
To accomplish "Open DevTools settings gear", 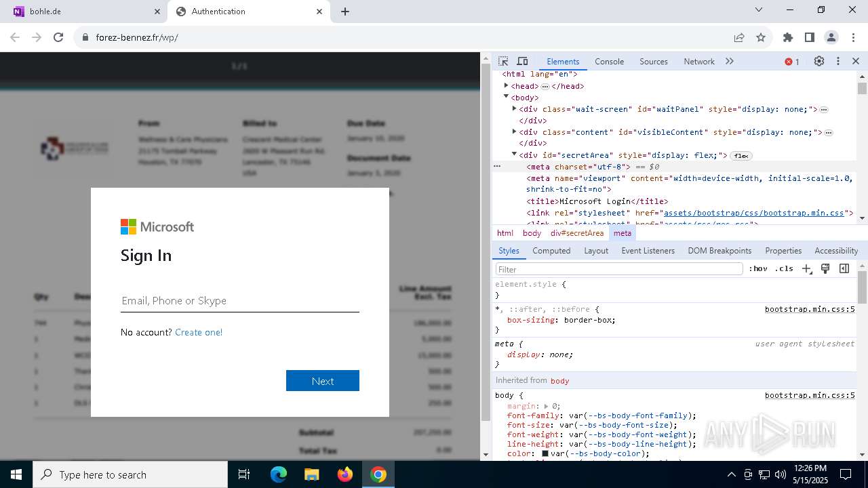I will pyautogui.click(x=819, y=61).
